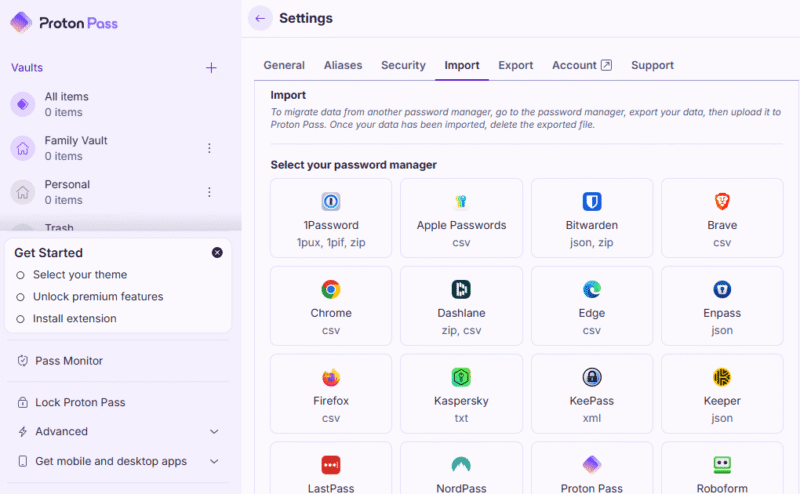Screen dimensions: 800x494
Task: Open the Account external link tab
Action: (x=582, y=65)
